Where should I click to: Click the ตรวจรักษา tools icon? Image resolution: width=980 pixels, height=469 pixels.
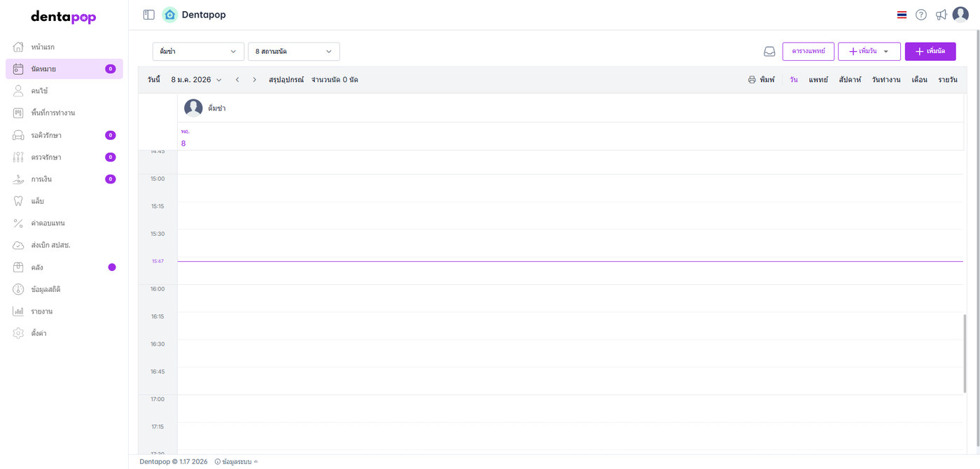click(18, 157)
